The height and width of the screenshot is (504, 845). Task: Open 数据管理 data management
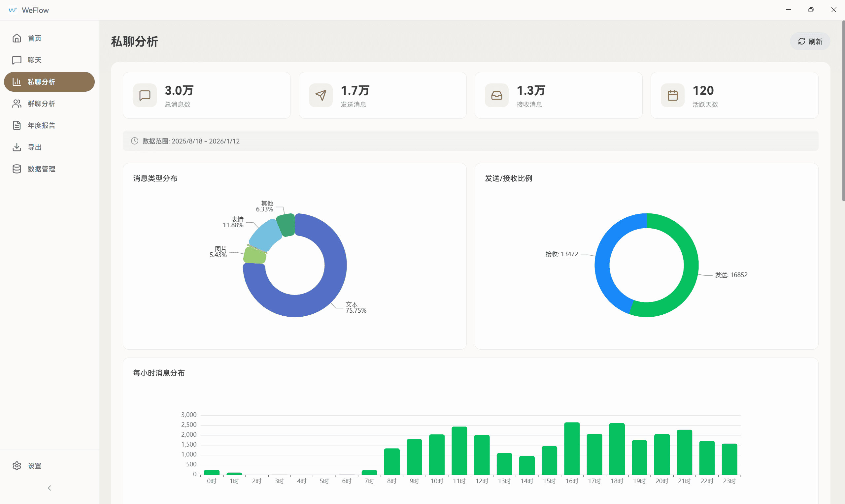[x=41, y=169]
